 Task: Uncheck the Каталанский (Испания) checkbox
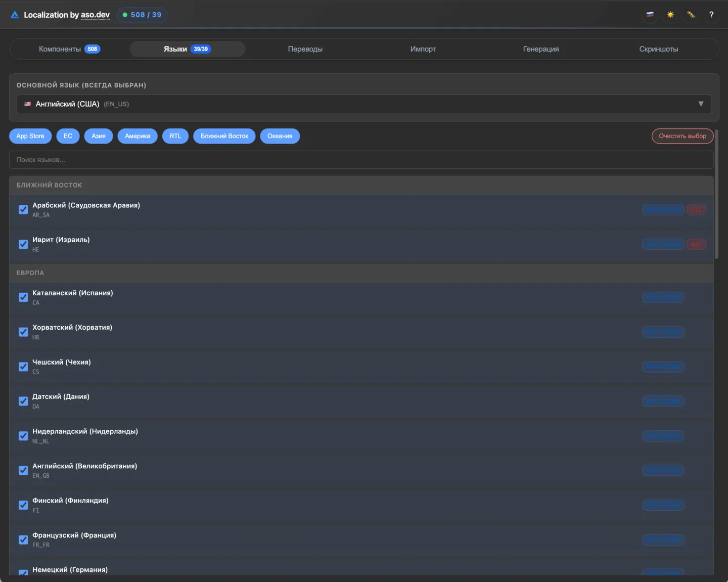pyautogui.click(x=23, y=297)
